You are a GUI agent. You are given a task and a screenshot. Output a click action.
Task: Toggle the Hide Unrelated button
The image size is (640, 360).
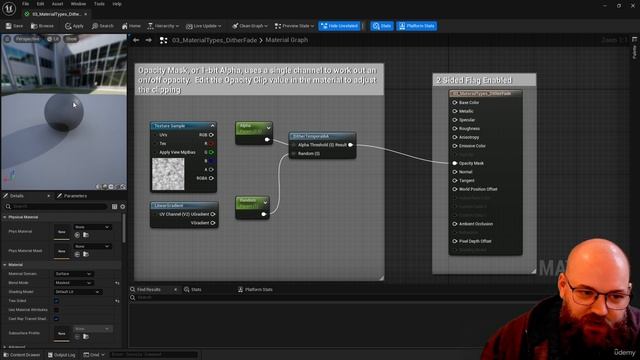pyautogui.click(x=339, y=26)
